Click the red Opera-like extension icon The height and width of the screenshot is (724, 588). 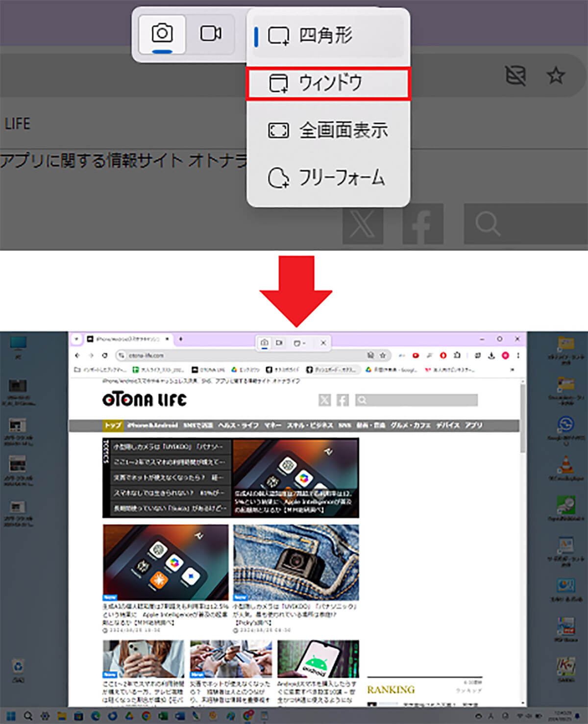(443, 355)
